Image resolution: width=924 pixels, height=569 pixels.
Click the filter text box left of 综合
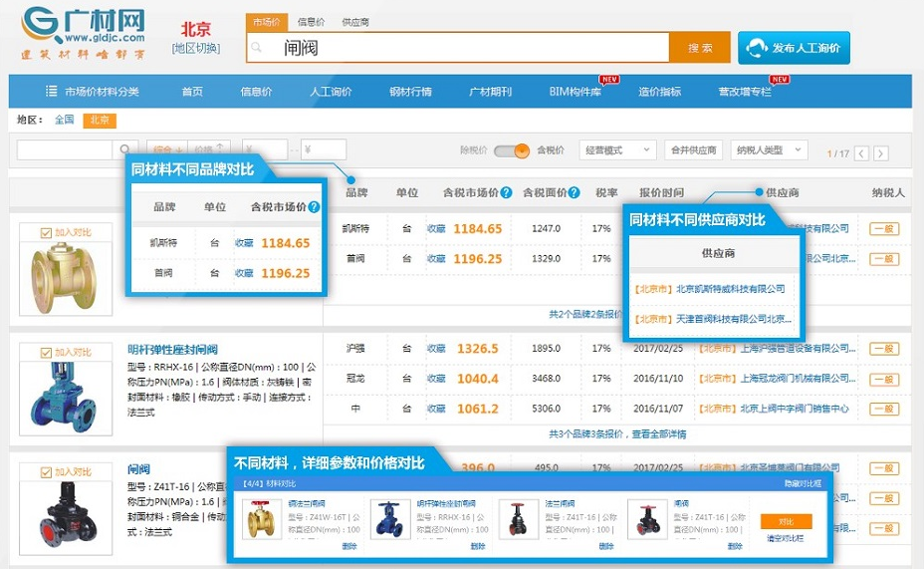tap(65, 149)
